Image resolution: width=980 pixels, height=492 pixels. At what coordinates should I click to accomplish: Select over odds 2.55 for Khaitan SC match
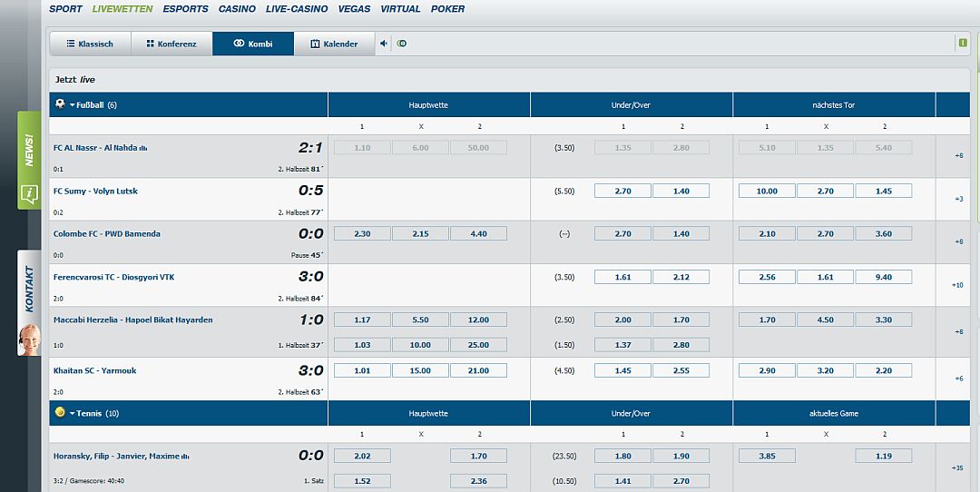pos(681,370)
